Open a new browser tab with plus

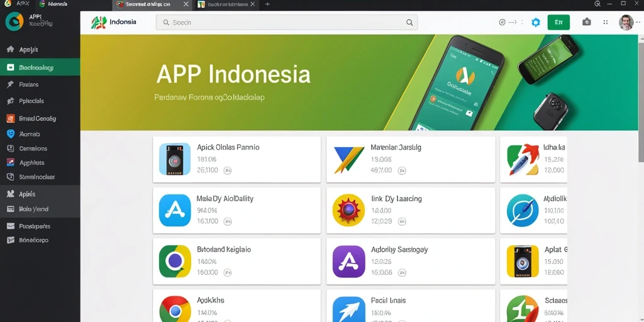point(267,4)
